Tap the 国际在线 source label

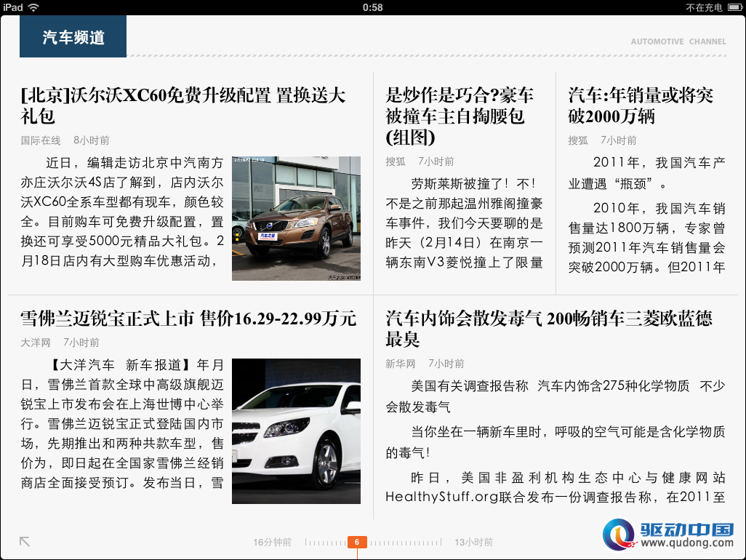coord(41,140)
